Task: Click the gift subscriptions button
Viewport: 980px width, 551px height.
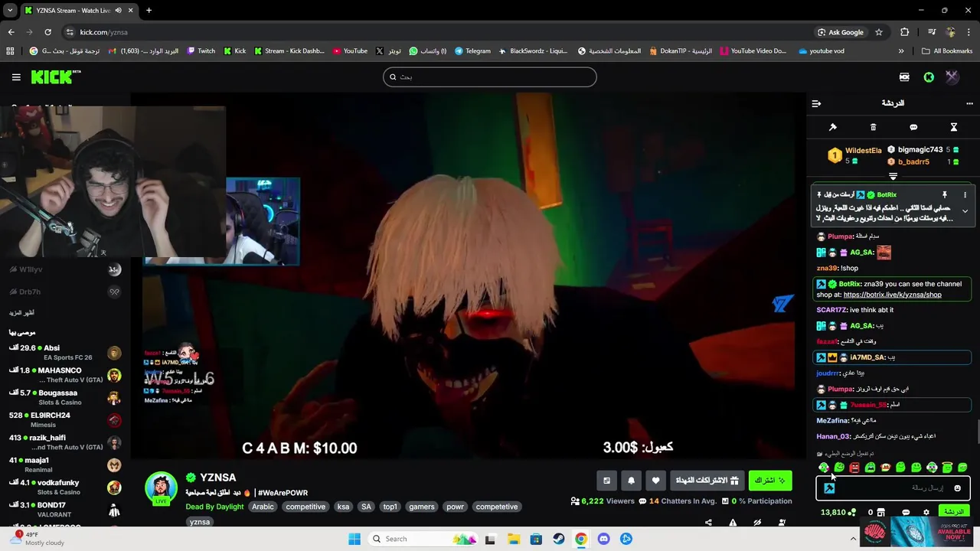Action: 707,481
